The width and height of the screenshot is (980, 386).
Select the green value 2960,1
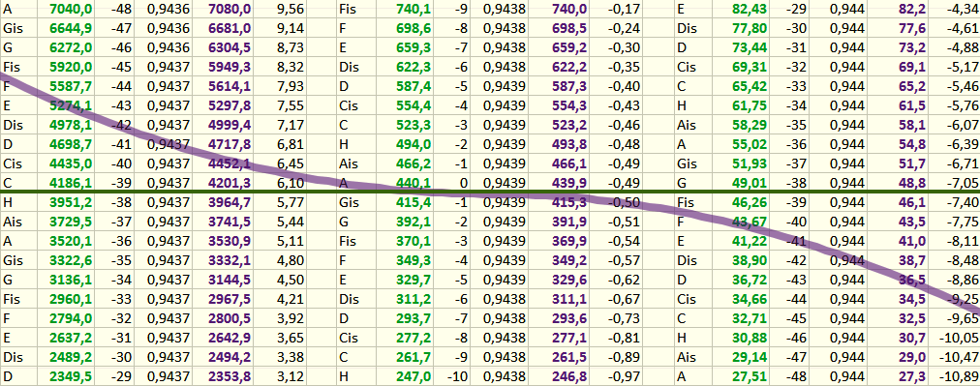(x=72, y=299)
